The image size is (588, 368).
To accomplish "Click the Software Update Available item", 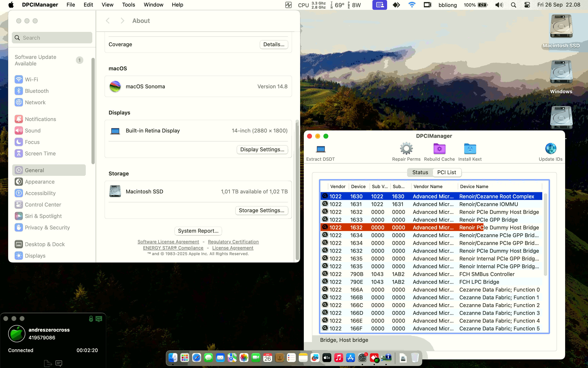I will [49, 60].
